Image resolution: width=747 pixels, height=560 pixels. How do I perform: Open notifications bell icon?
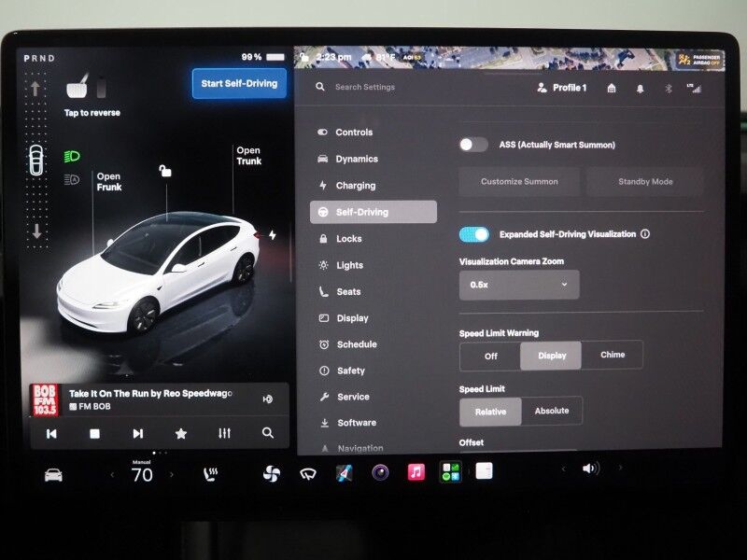641,89
